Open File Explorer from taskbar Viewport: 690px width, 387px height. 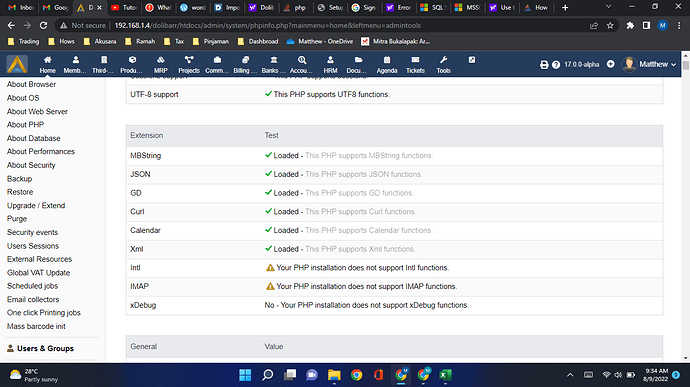pyautogui.click(x=334, y=375)
